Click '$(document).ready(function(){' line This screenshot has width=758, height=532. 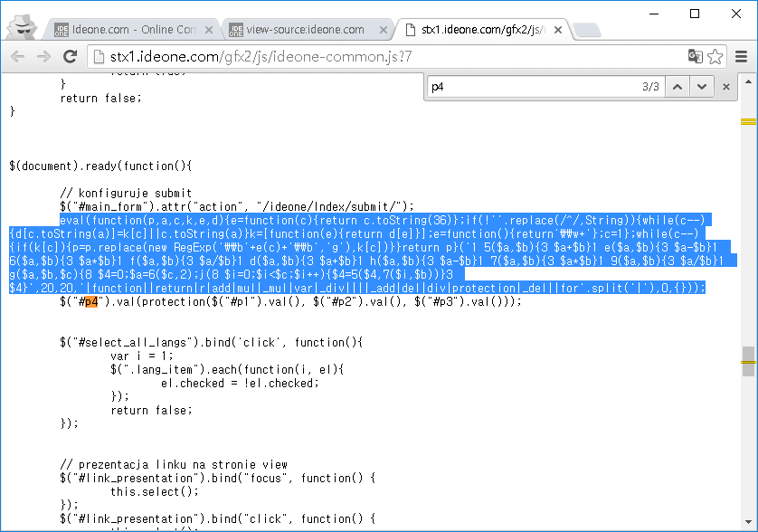[x=100, y=166]
